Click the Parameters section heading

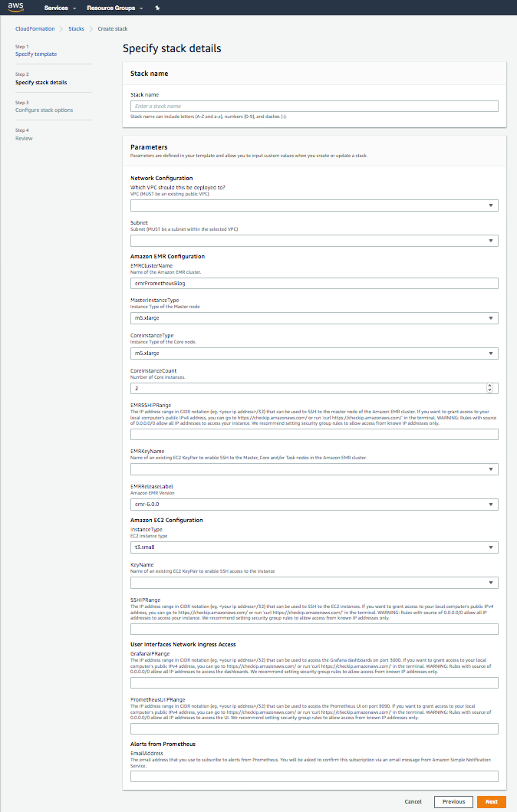pos(149,147)
